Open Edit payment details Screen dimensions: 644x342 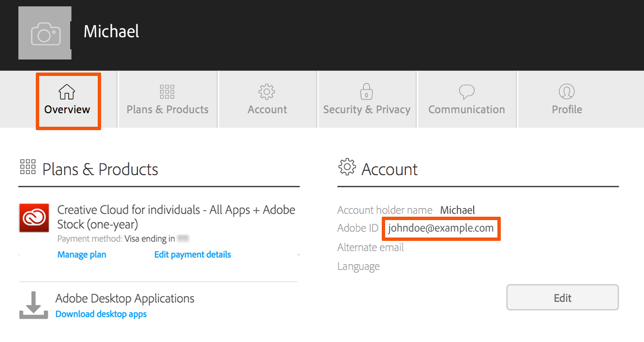193,254
